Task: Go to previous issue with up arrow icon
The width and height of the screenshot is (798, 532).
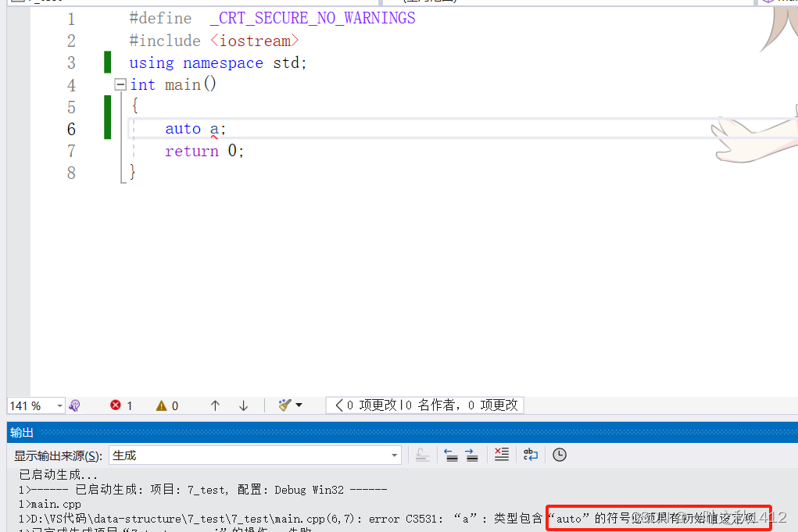Action: point(215,405)
